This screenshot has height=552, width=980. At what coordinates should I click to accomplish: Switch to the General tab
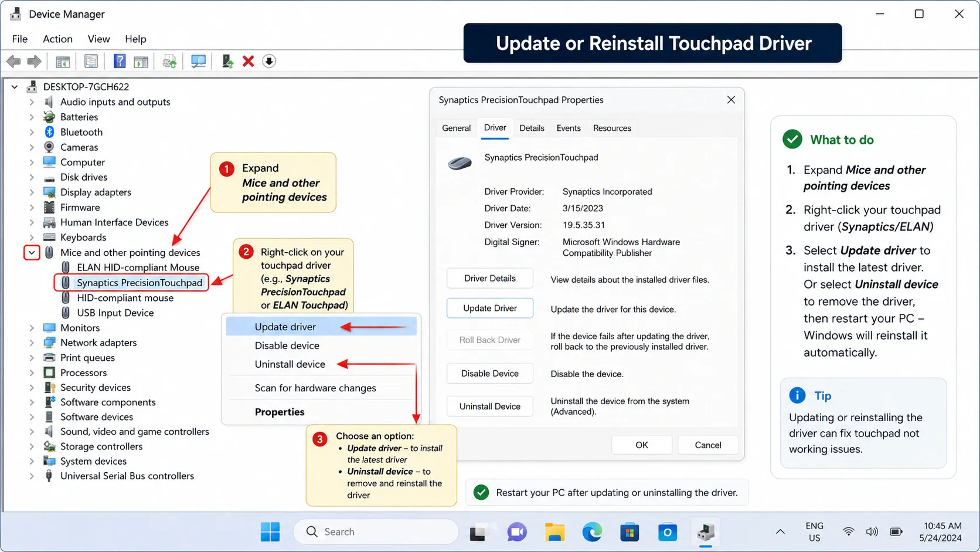[x=456, y=128]
